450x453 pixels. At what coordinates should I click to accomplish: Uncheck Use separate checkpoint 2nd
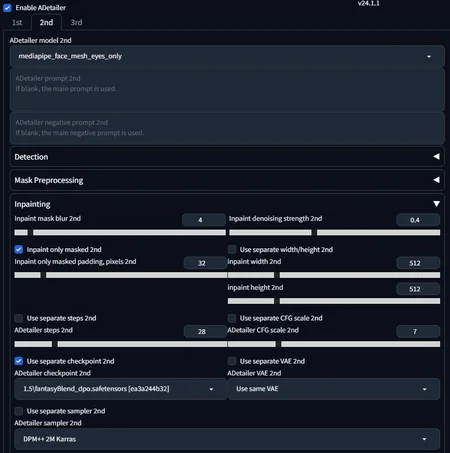coord(19,361)
